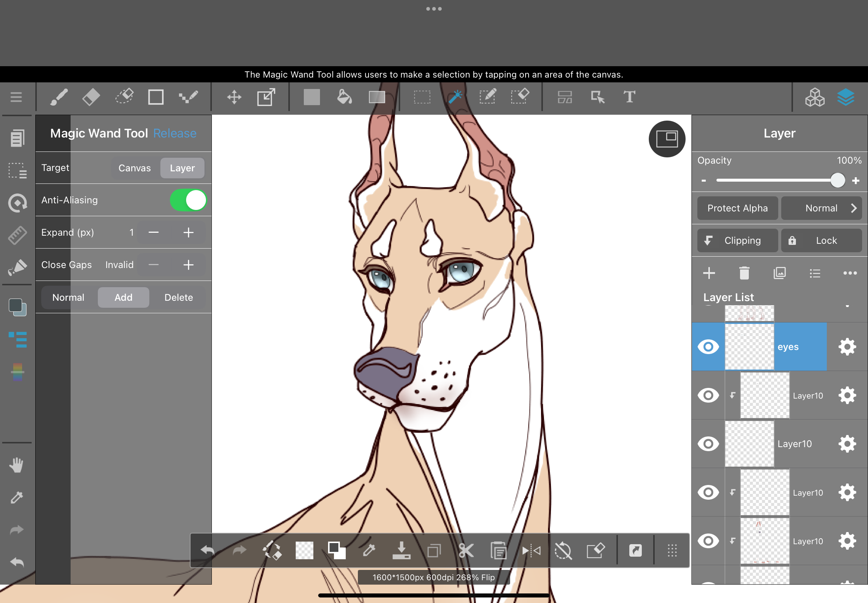
Task: Select the Eraser tool
Action: pos(91,97)
